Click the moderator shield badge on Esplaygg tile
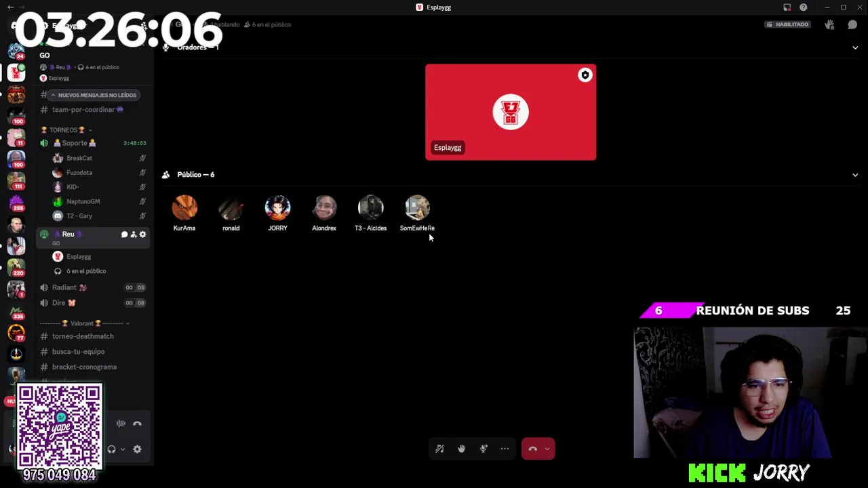This screenshot has height=488, width=868. click(585, 75)
